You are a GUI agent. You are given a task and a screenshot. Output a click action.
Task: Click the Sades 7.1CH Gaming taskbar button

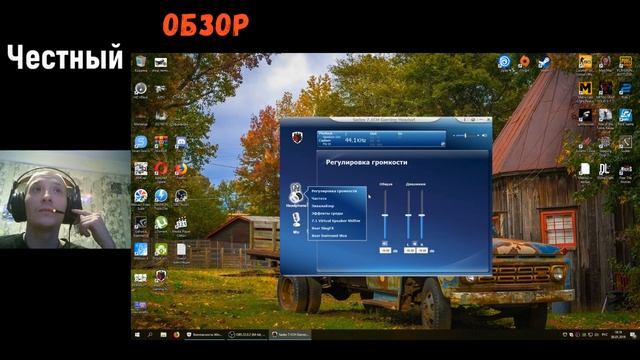tap(289, 335)
